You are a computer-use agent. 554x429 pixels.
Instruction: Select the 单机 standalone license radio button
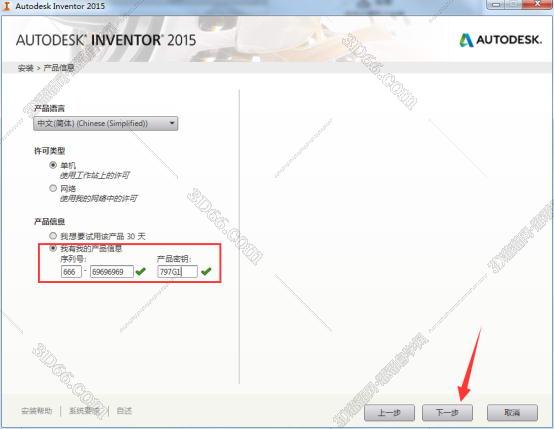[x=53, y=165]
